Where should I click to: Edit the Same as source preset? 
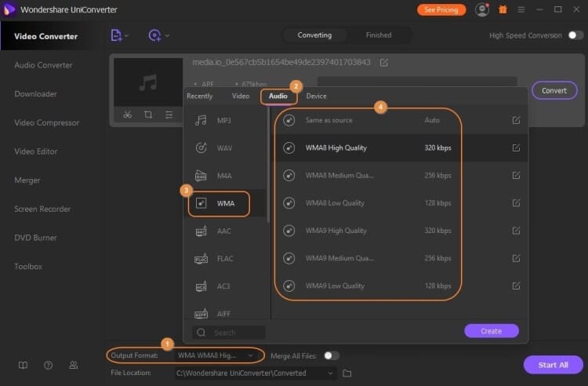click(x=516, y=120)
